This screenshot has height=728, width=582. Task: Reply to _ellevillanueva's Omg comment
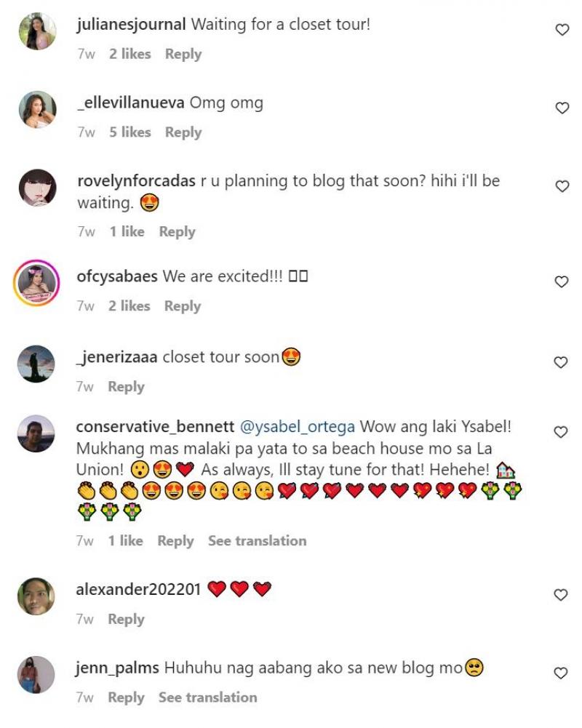183,132
